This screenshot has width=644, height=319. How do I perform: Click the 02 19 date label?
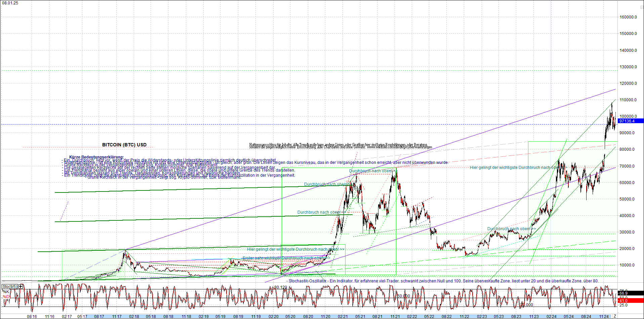tap(203, 317)
